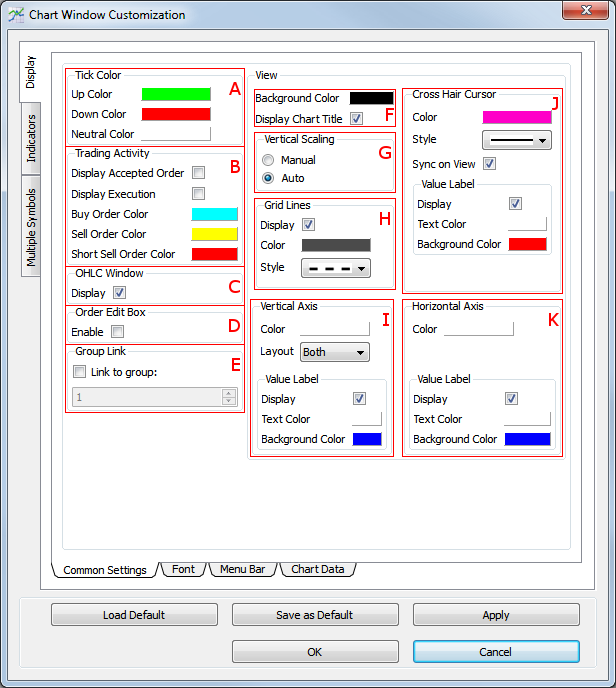
Task: Switch to the Font tab
Action: click(183, 569)
